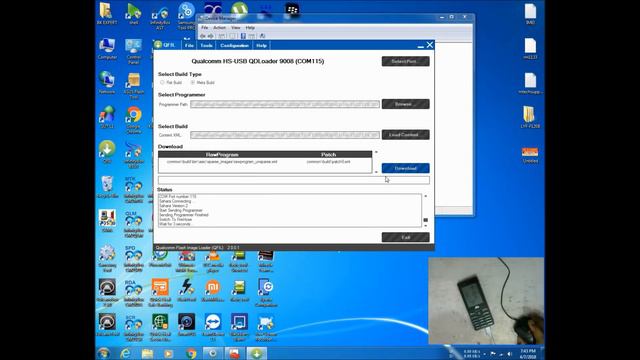This screenshot has height=360, width=640.
Task: Open the Computer desktop icon
Action: click(x=107, y=49)
